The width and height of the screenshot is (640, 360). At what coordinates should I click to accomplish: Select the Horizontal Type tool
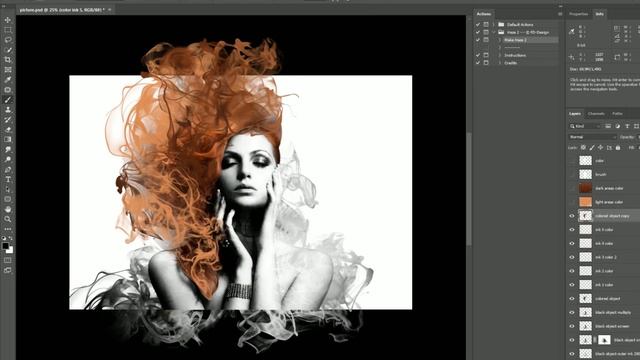pos(8,179)
